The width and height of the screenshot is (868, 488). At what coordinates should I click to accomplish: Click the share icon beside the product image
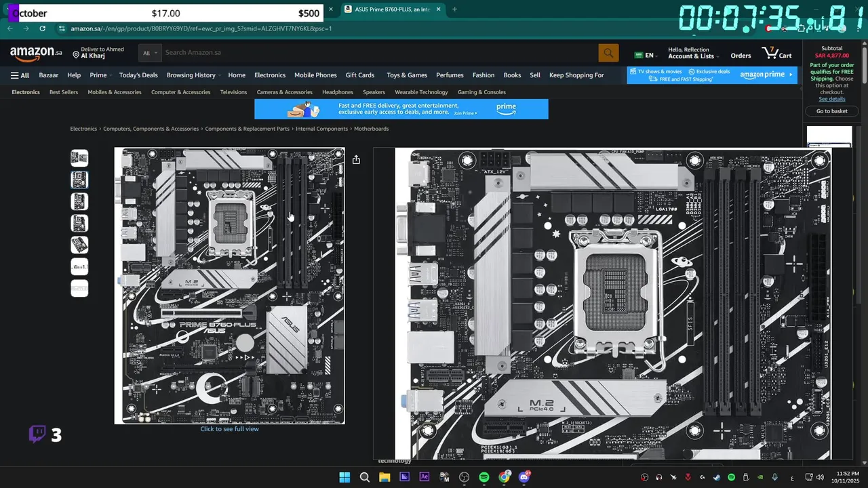(x=356, y=160)
